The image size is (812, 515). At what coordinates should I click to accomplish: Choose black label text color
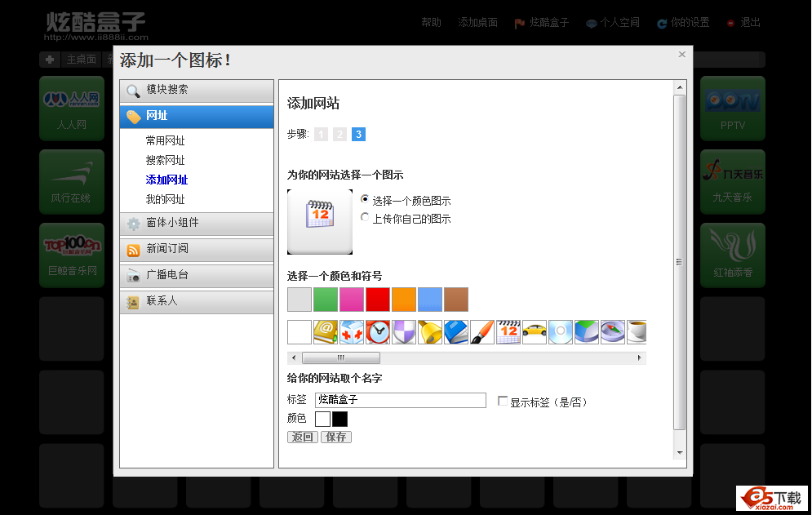tap(339, 419)
